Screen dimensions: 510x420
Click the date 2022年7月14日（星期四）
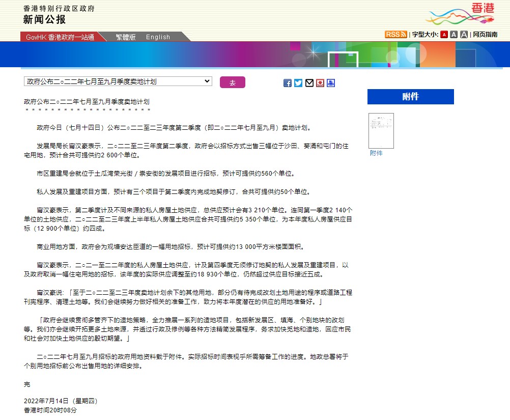pos(61,401)
